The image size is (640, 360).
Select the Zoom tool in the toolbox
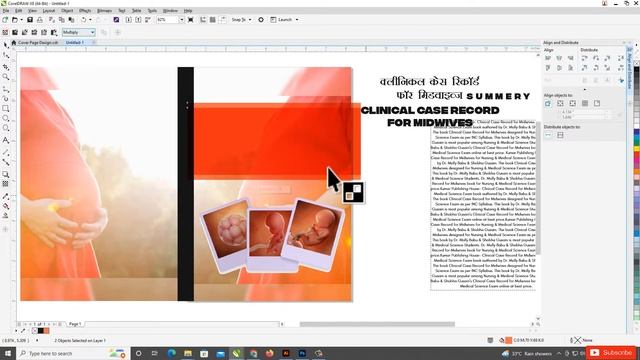click(x=6, y=77)
